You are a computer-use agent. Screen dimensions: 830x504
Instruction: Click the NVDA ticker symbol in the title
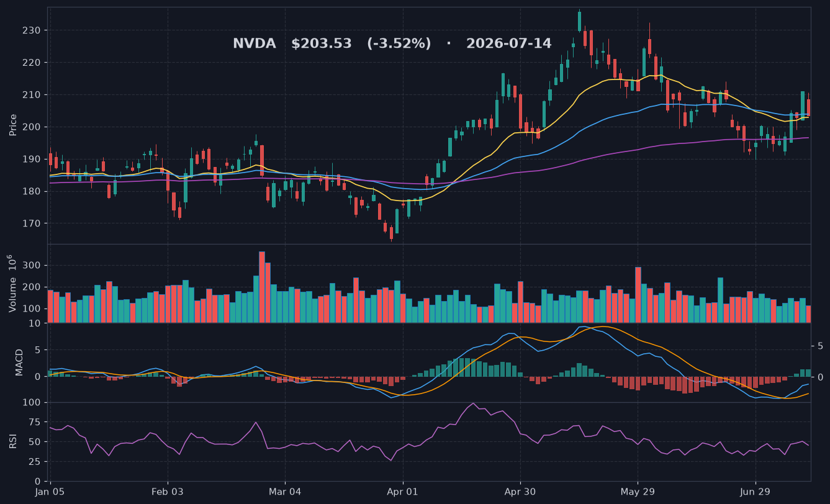pyautogui.click(x=255, y=43)
